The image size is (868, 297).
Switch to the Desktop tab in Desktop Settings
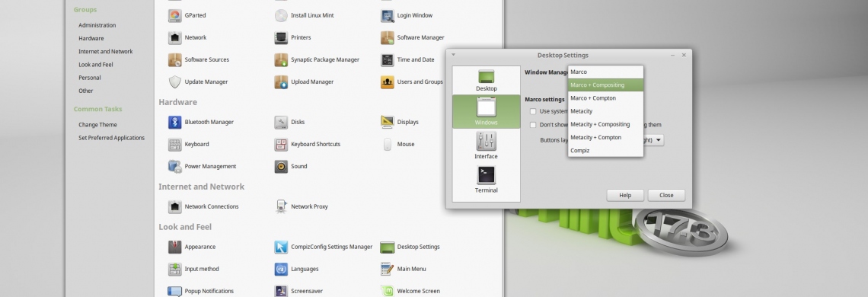click(486, 81)
